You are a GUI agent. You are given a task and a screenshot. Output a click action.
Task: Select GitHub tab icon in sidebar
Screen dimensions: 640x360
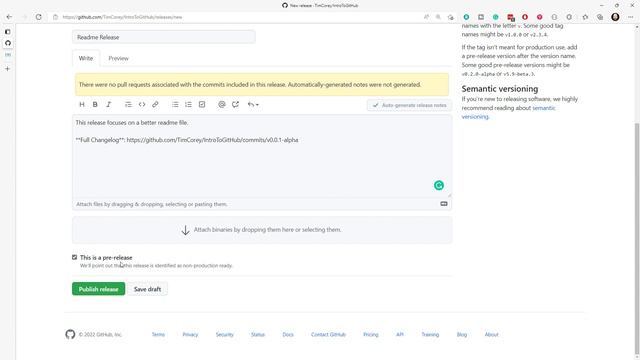(x=8, y=43)
